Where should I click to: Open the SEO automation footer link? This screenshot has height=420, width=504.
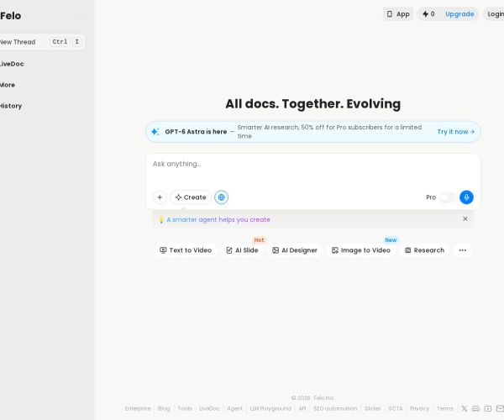[335, 408]
